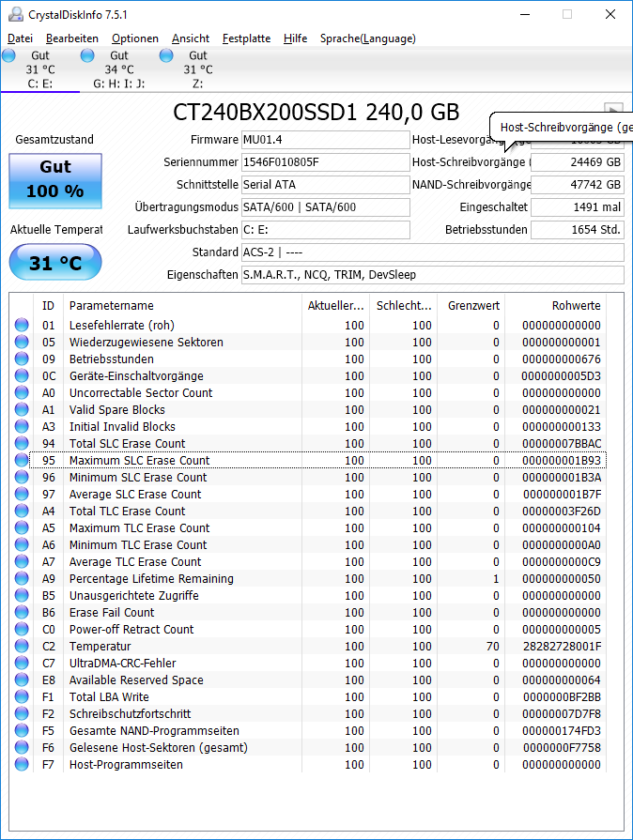Click the Eigenschaften field S.M.A.R.T., NCQ, TRIM
Viewport: 633px width, 840px height.
coord(433,275)
